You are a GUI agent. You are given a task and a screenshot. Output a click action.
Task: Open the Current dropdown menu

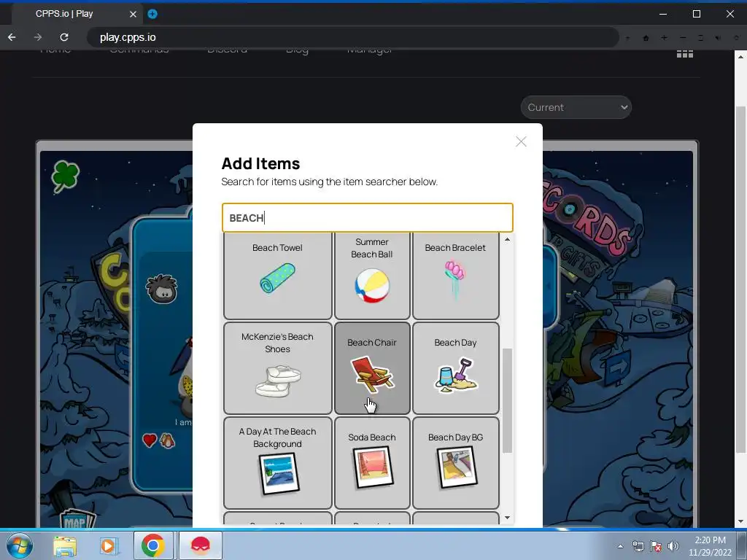tap(576, 107)
